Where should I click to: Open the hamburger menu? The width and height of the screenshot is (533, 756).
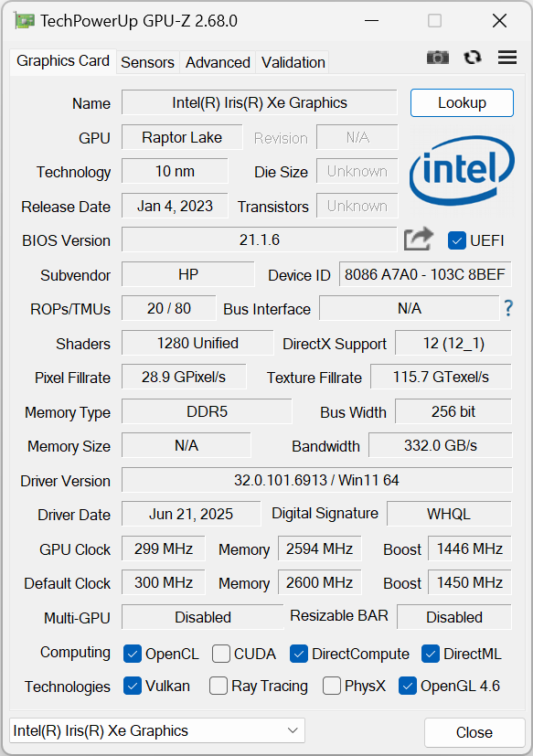(506, 57)
